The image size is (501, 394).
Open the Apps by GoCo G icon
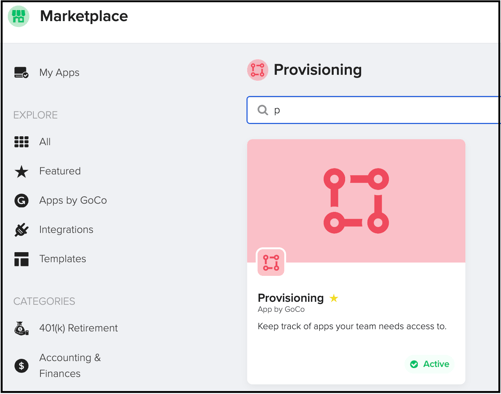(21, 201)
